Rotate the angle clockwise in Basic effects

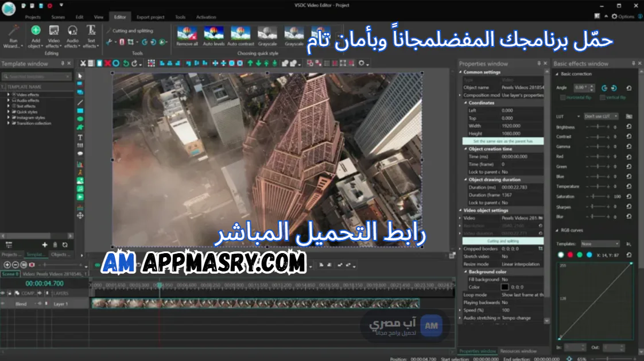tap(614, 88)
